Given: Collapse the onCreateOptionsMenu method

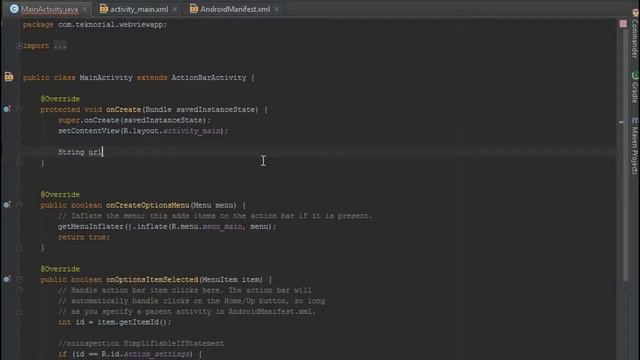Looking at the screenshot, I should click(x=19, y=205).
